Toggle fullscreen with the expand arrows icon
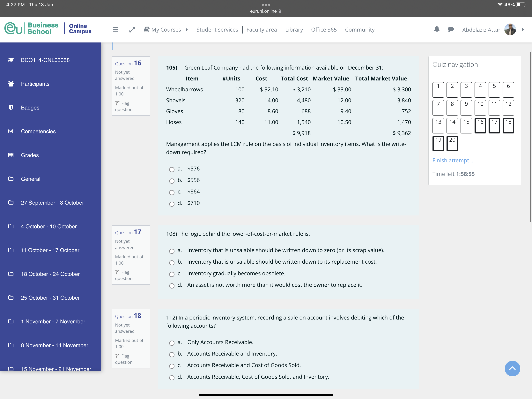This screenshot has width=532, height=399. coord(132,30)
